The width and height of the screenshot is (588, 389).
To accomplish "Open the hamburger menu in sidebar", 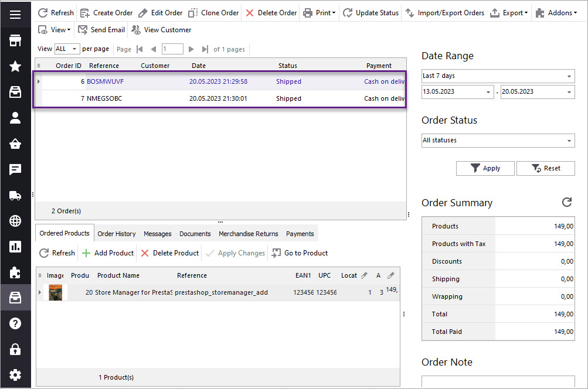I will click(15, 14).
